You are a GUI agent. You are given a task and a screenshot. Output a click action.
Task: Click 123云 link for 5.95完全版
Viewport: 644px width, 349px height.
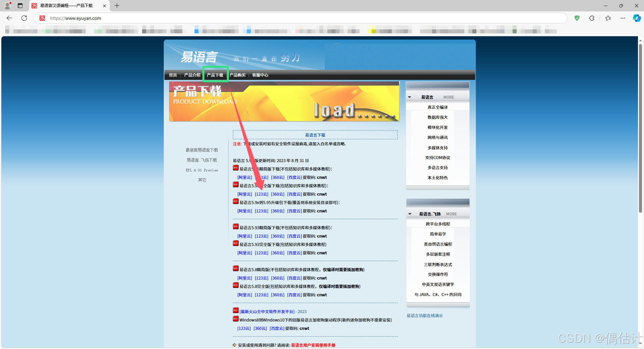tap(261, 194)
